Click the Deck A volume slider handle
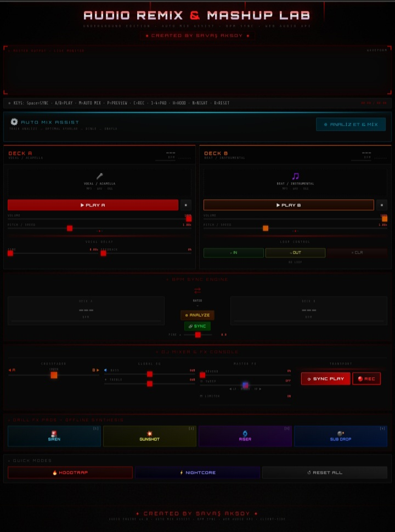Viewport: 395px width, 532px height. [189, 219]
